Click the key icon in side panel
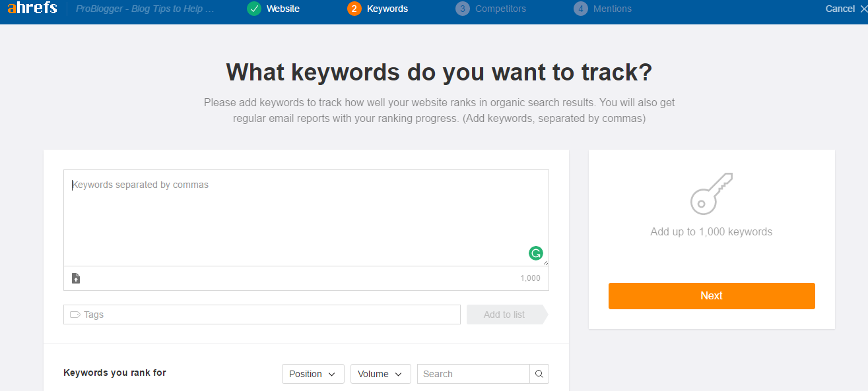Screen dimensions: 868x391 click(x=712, y=193)
